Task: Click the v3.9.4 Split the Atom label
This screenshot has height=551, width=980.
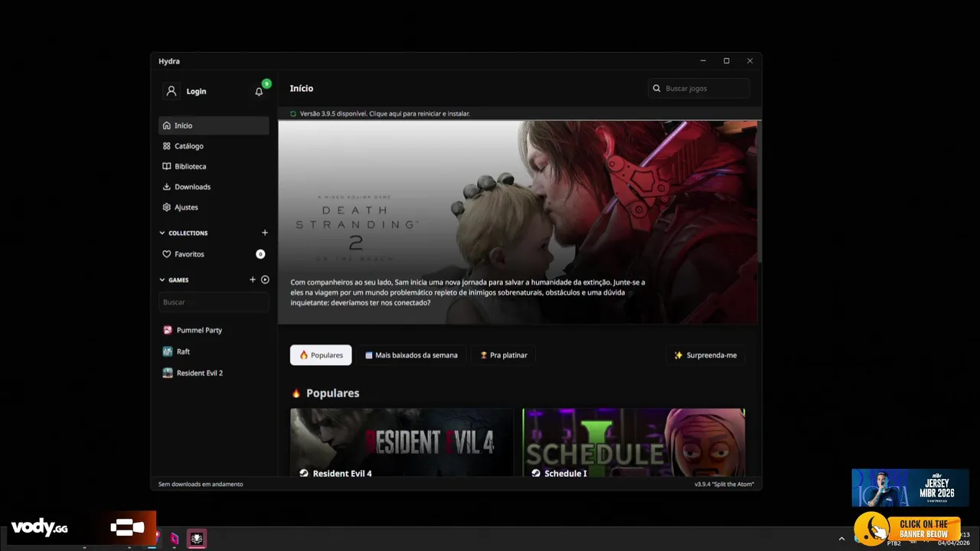Action: click(x=724, y=484)
